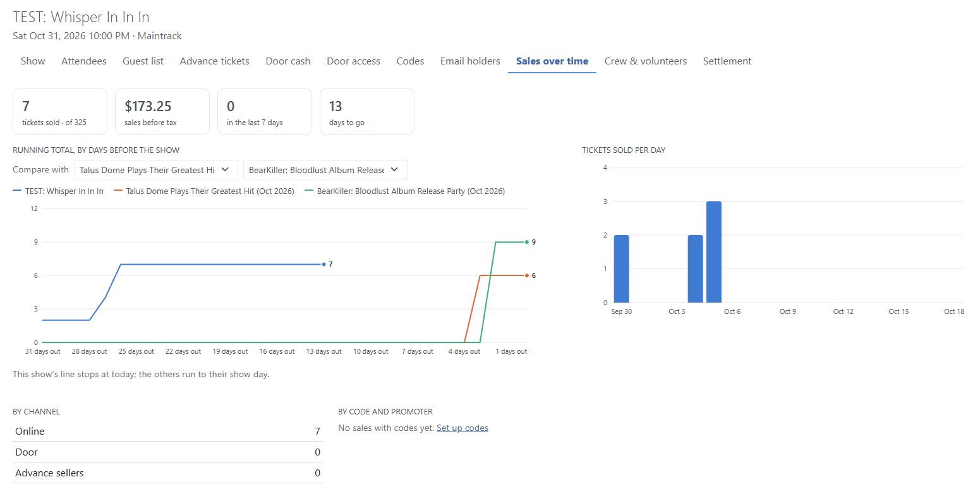The image size is (980, 501).
Task: Click the Advance sellers channel row
Action: click(x=167, y=473)
